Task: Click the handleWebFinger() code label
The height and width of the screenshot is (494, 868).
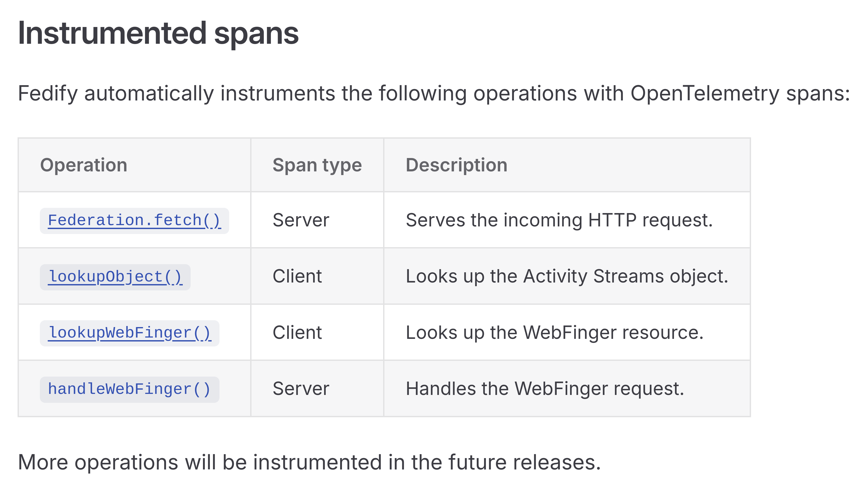Action: point(129,389)
